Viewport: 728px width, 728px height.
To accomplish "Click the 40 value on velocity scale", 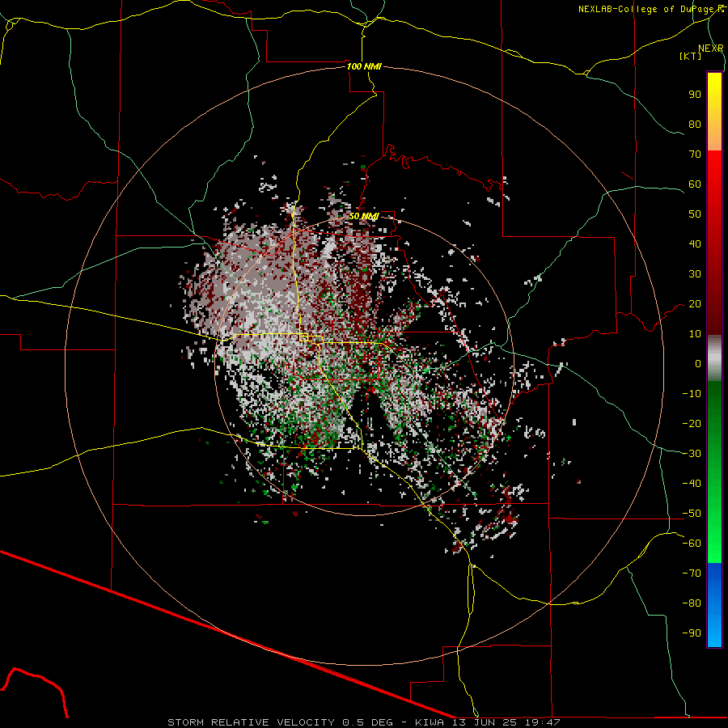I will [x=695, y=243].
